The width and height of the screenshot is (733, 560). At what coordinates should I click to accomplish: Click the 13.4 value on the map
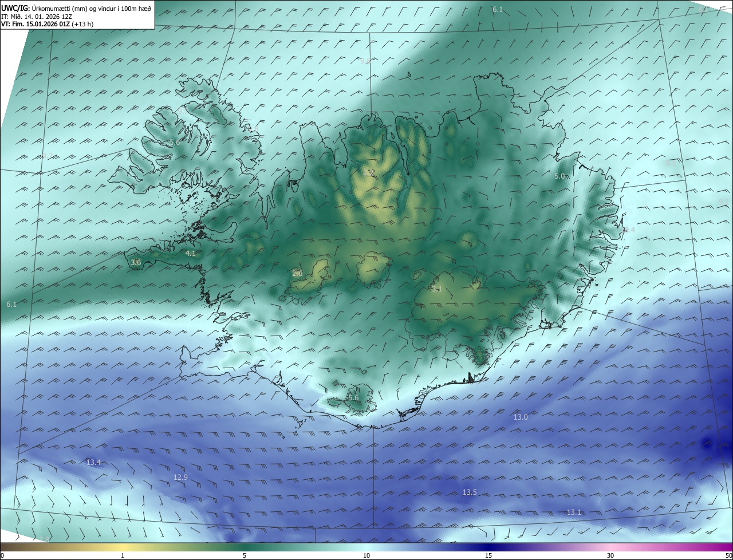coord(94,462)
